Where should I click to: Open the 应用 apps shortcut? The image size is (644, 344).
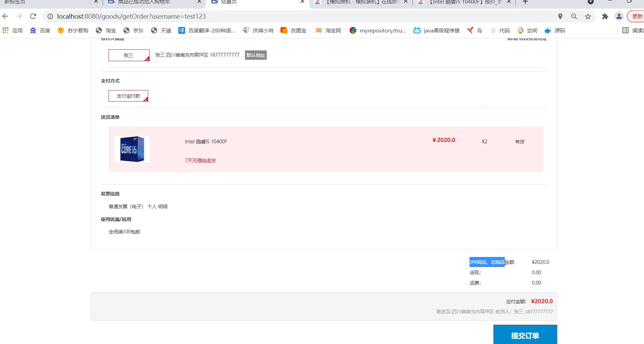pos(12,30)
